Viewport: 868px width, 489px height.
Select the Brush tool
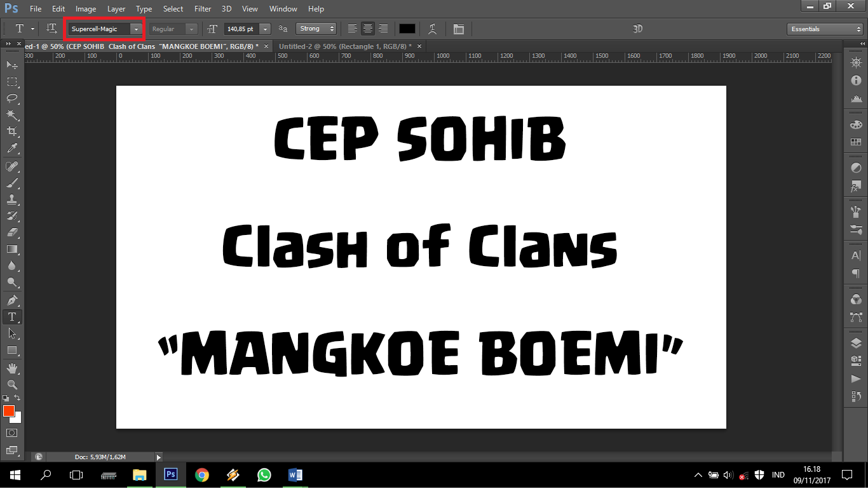pyautogui.click(x=11, y=184)
